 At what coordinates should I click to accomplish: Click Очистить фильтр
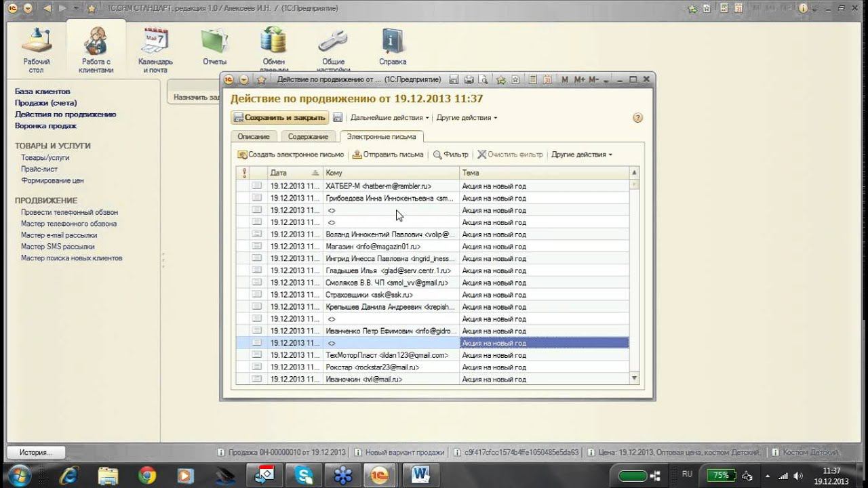coord(510,155)
